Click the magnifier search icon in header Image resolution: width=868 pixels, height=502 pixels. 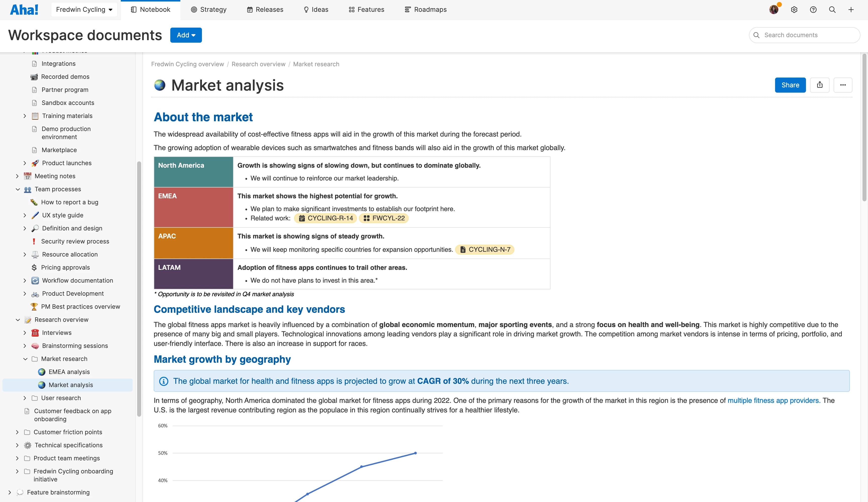click(832, 10)
